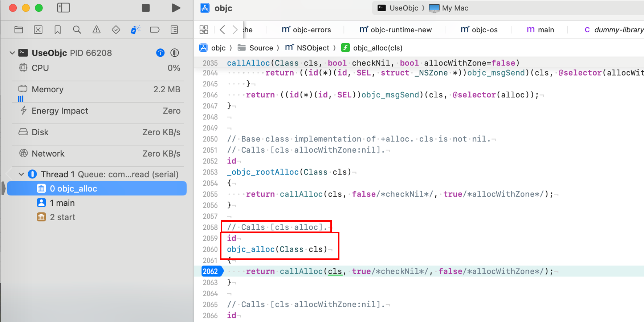Click the blue process view options icon

(x=160, y=53)
